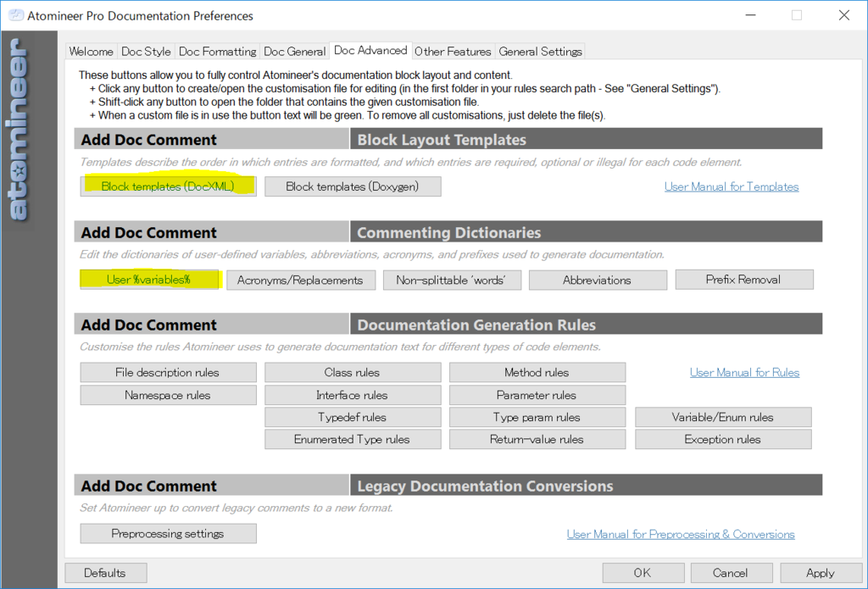Click the Atomineer title bar icon
This screenshot has height=589, width=868.
[x=15, y=15]
